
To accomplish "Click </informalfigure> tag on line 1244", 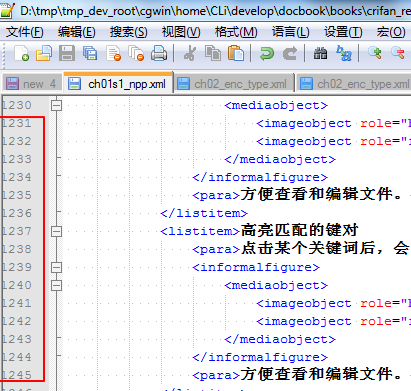I will click(260, 357).
